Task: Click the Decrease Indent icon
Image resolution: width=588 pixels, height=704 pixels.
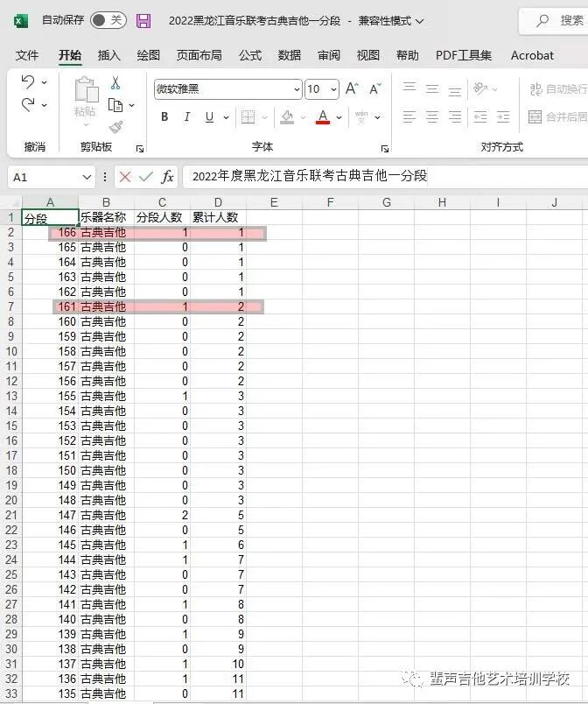Action: tap(480, 116)
